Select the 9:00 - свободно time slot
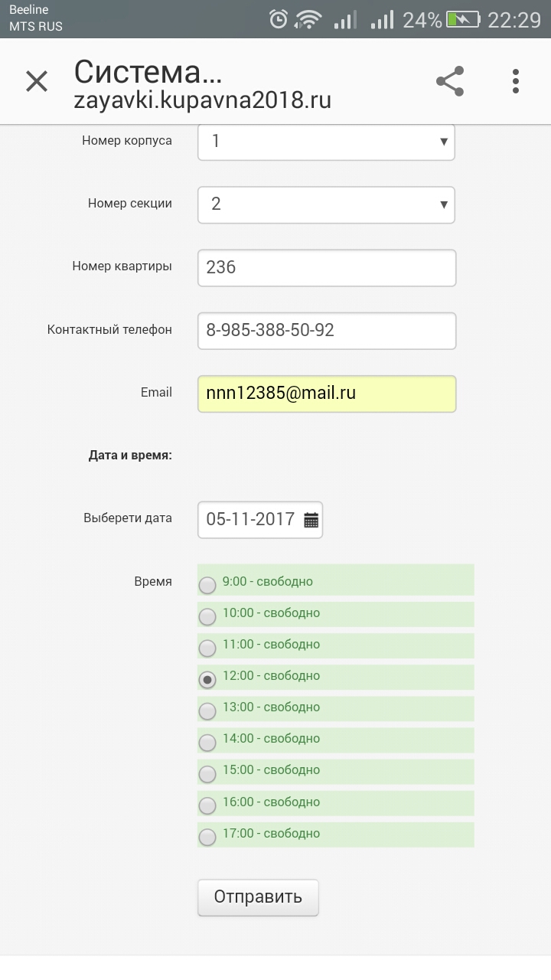 tap(335, 581)
